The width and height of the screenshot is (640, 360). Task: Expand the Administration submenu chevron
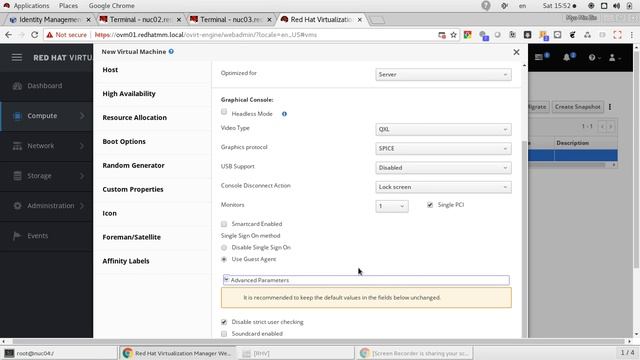click(x=82, y=206)
